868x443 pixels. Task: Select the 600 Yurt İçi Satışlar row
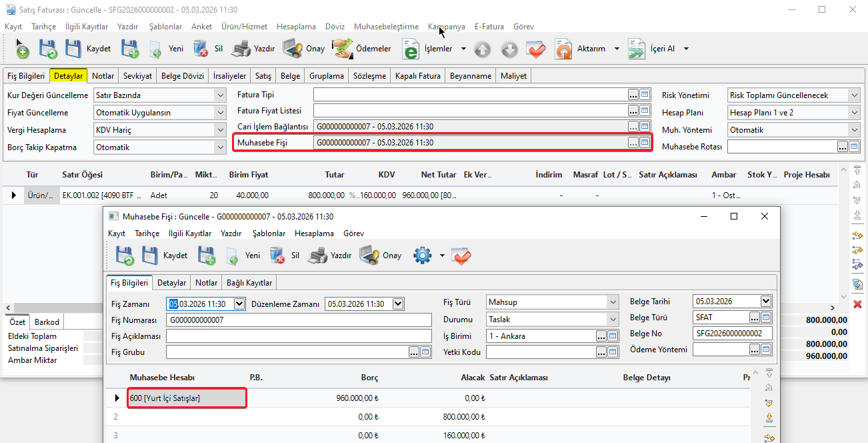187,398
